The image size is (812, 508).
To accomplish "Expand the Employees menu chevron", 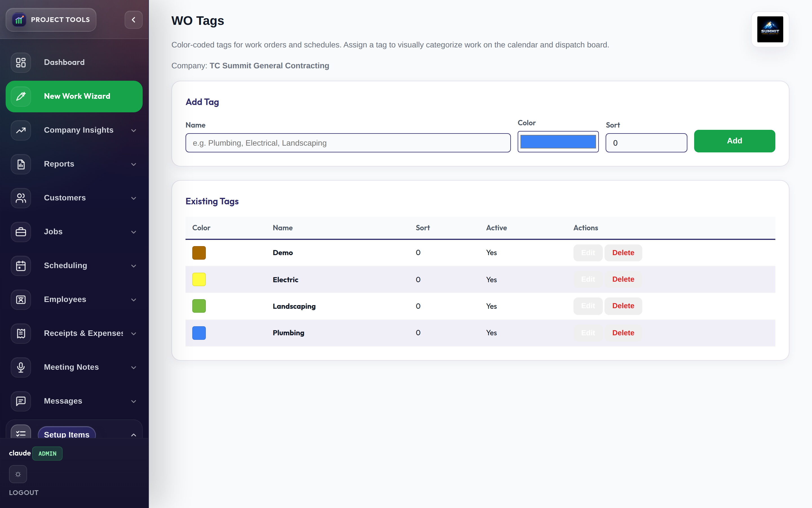I will [134, 300].
